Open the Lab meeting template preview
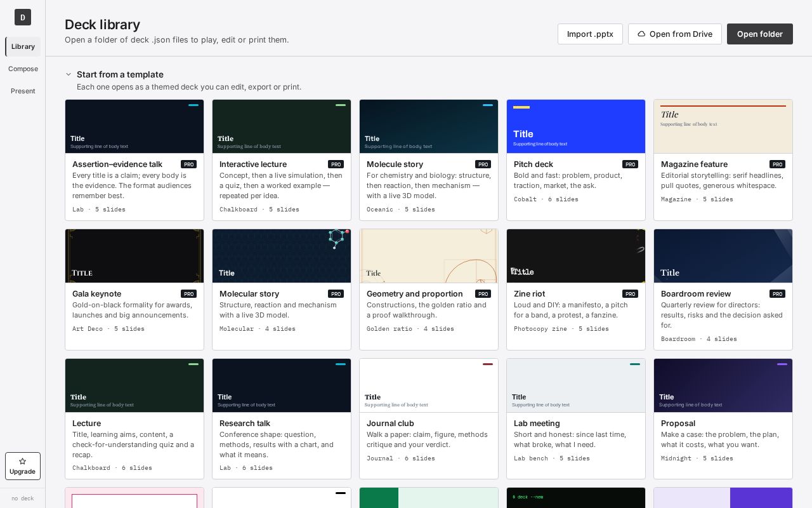Screen dimensions: 812x508 click(x=576, y=385)
